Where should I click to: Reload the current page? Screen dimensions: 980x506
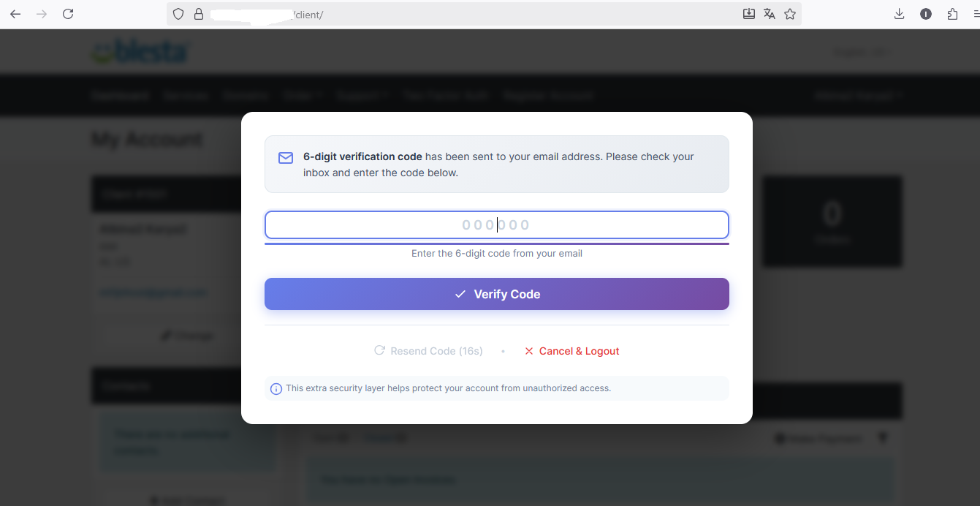pos(68,14)
